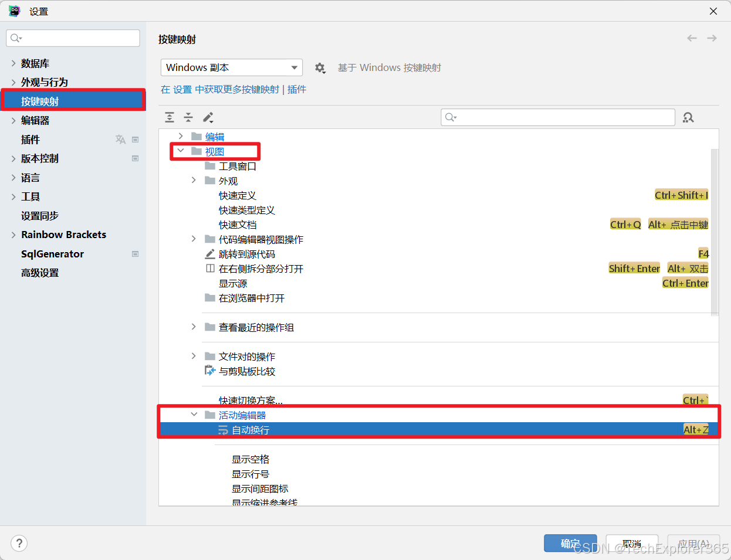731x560 pixels.
Task: Expand the 查看最近的操作组 folder
Action: (194, 327)
